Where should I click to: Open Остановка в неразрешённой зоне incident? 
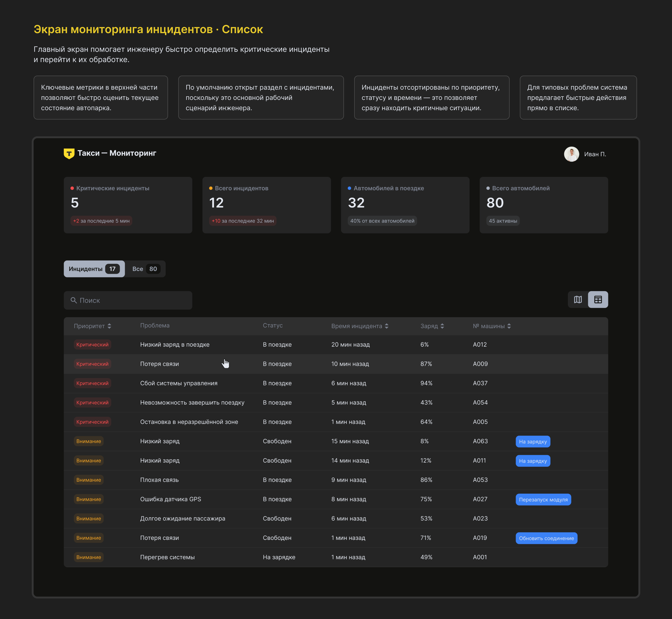tap(336, 422)
